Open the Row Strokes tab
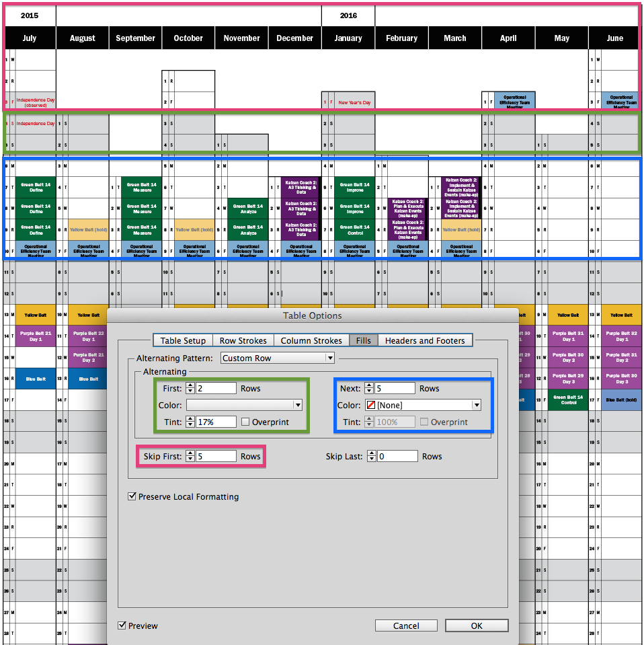Image resolution: width=644 pixels, height=645 pixels. coord(243,340)
